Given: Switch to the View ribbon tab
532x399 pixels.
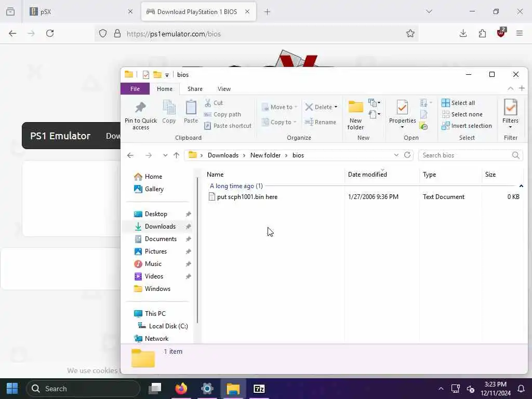Looking at the screenshot, I should click(224, 89).
